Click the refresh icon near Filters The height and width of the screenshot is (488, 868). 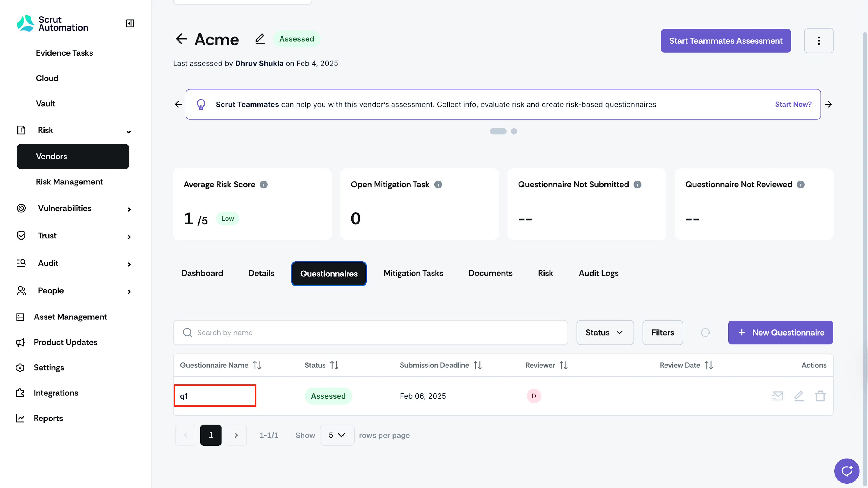[705, 333]
